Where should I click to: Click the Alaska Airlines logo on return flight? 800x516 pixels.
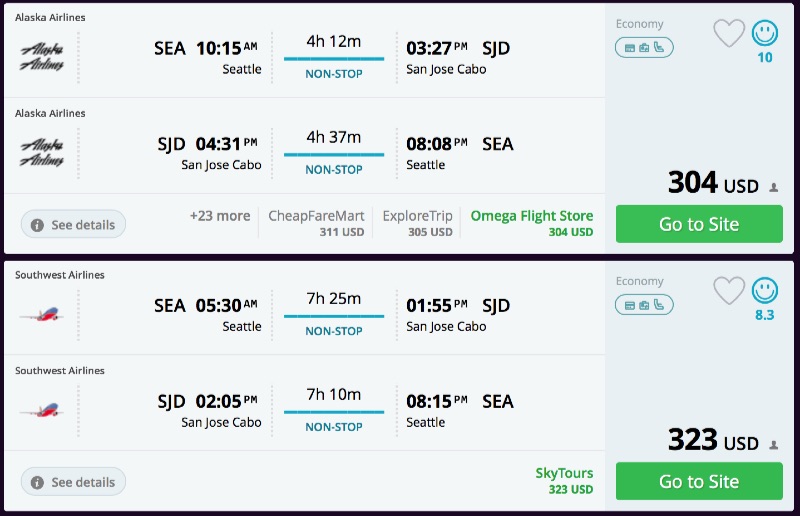[x=42, y=150]
